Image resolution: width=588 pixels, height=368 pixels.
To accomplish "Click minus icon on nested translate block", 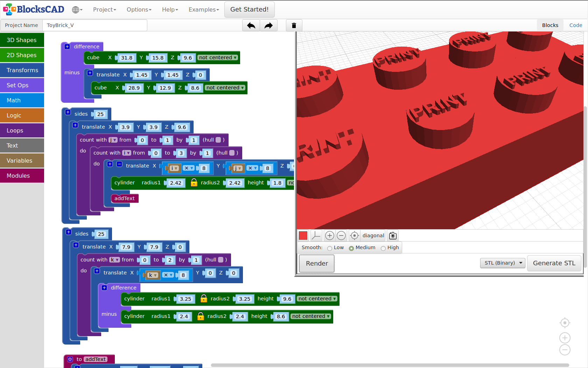I will (119, 164).
